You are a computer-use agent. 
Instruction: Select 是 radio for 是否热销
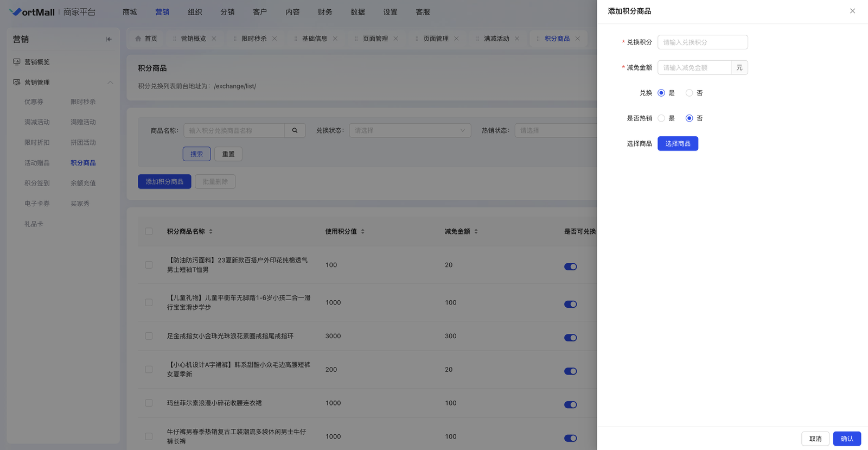661,118
